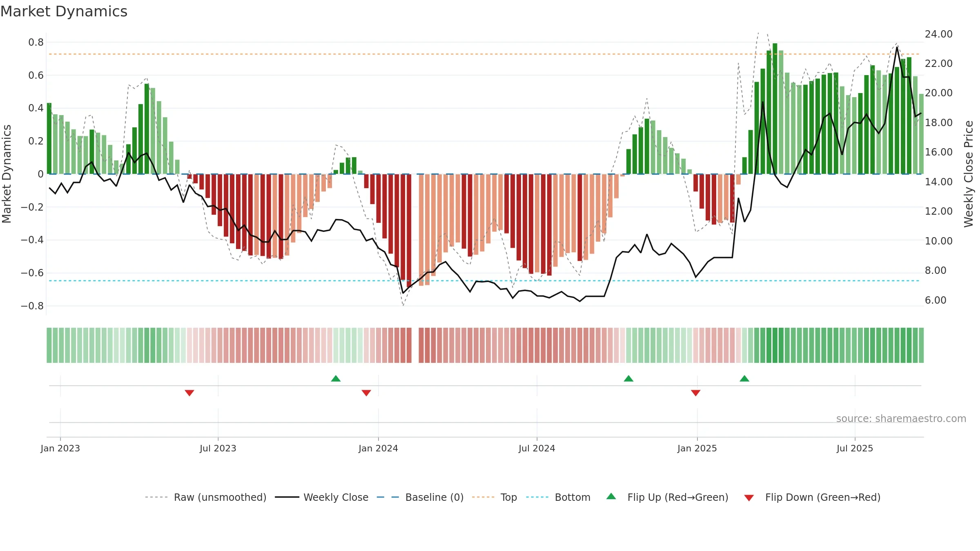Click the Jan 2025 axis label

[x=697, y=448]
